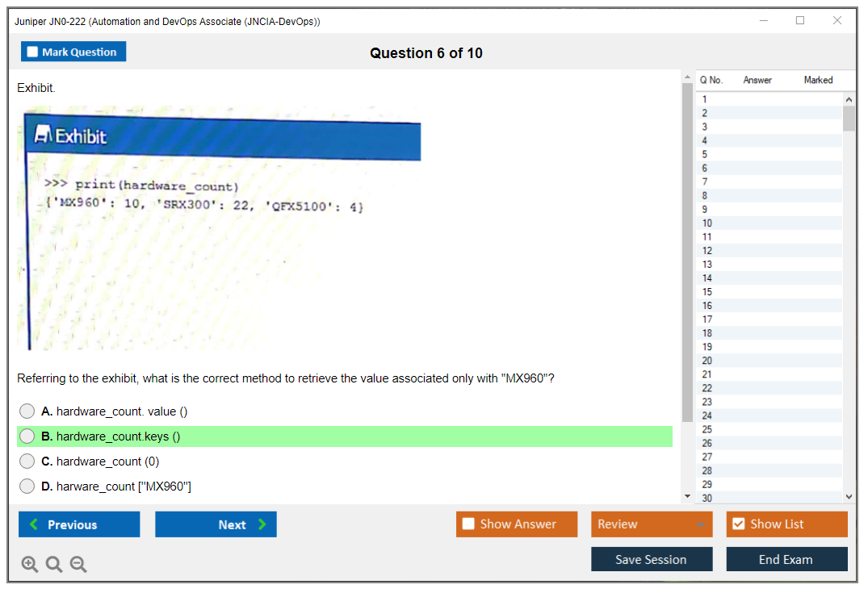Image resolution: width=868 pixels, height=593 pixels.
Task: Click the green right arrow on Next
Action: [262, 524]
